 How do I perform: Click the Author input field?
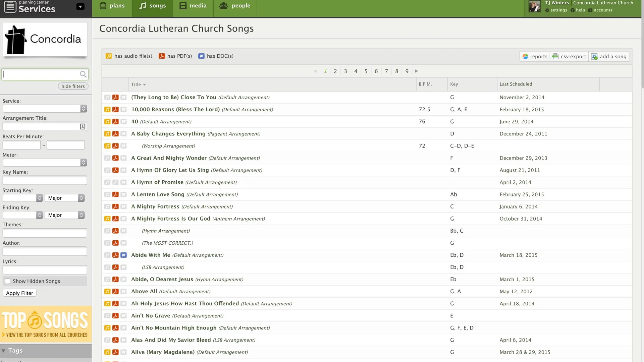click(x=45, y=251)
